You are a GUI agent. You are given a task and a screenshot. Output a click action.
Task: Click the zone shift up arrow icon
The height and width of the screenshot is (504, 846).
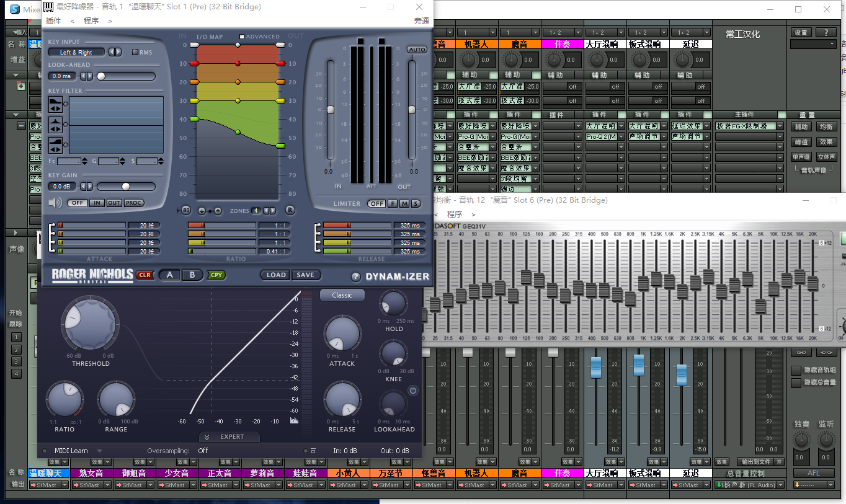(x=217, y=211)
